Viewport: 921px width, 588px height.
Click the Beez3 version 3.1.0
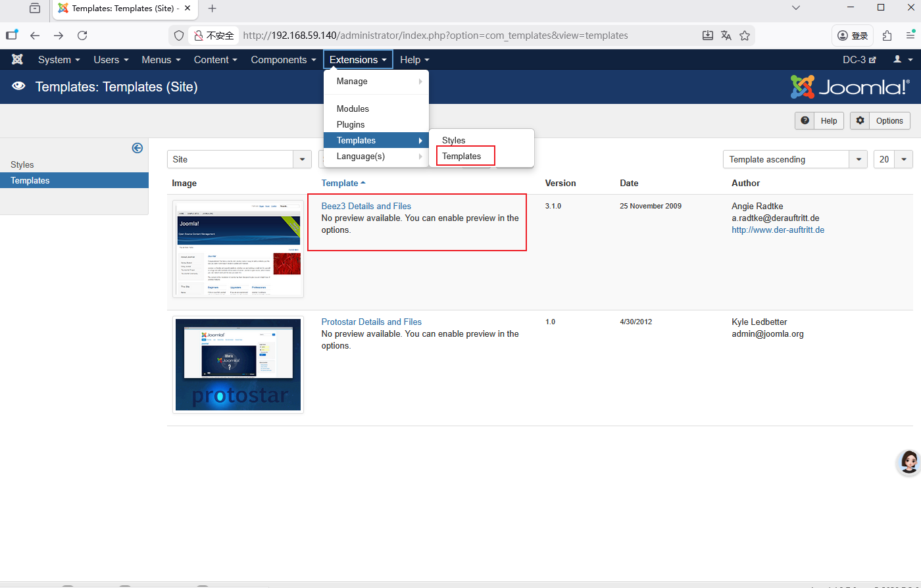click(555, 207)
